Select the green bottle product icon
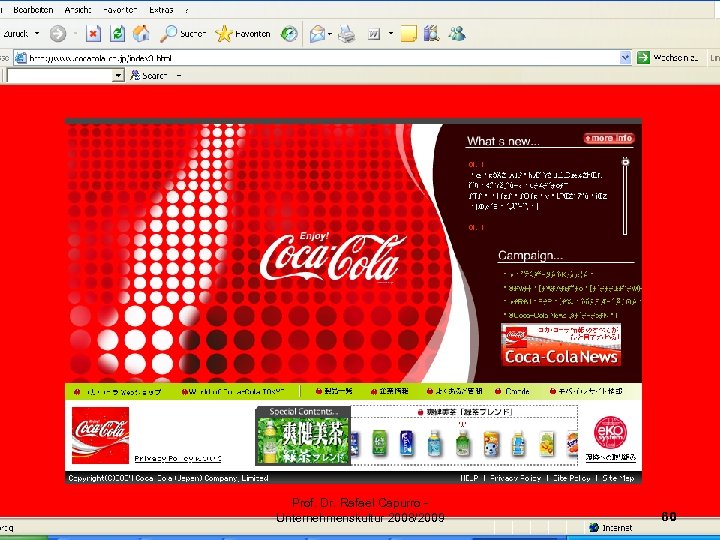Image resolution: width=720 pixels, height=540 pixels. [463, 443]
